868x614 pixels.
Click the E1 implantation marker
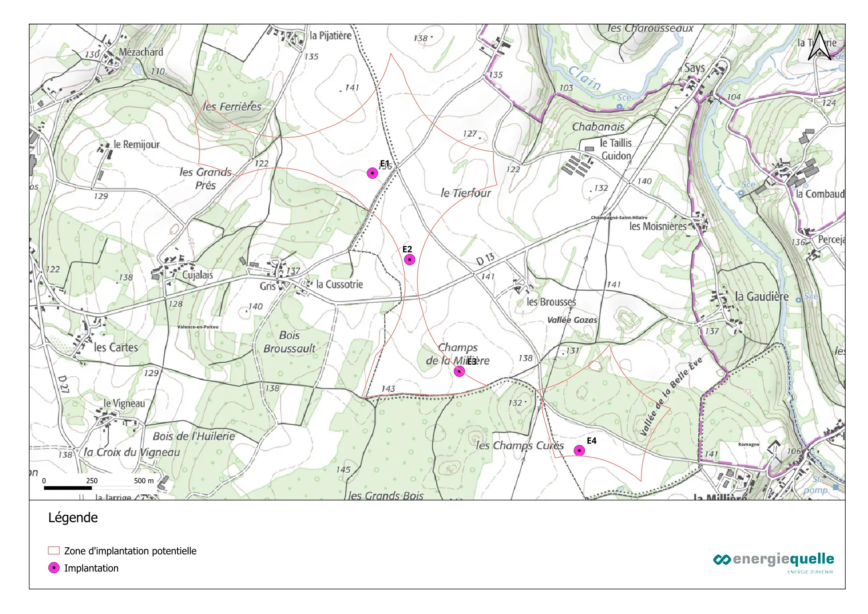372,173
